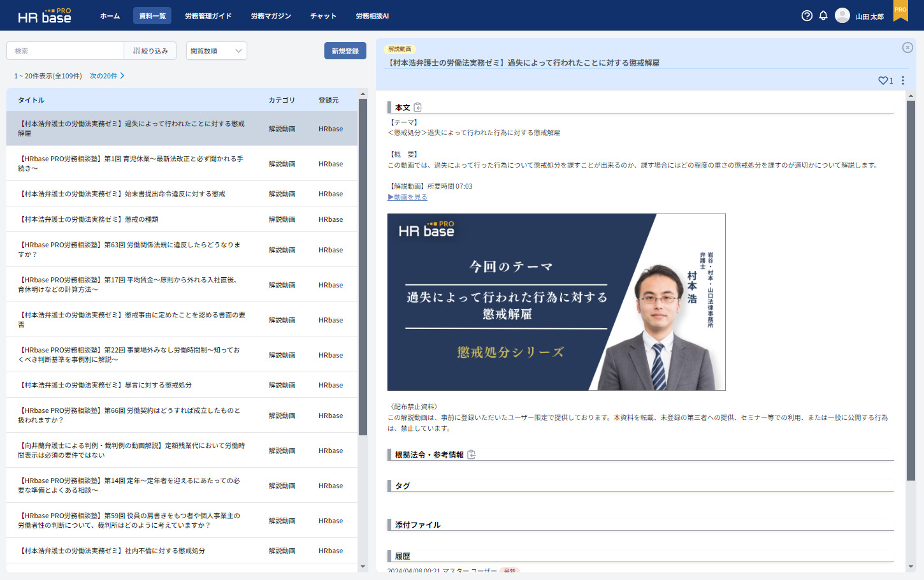Open the help question mark icon
Image resolution: width=924 pixels, height=580 pixels.
coord(807,16)
